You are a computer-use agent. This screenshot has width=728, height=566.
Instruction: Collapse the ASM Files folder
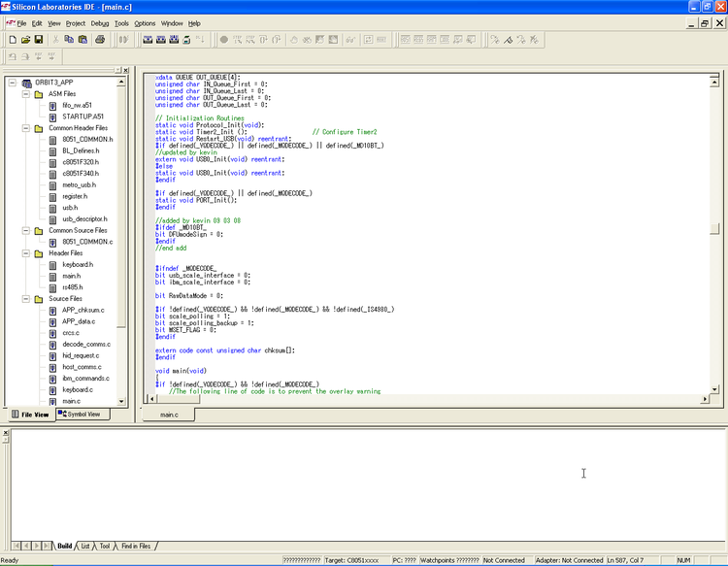click(x=25, y=93)
